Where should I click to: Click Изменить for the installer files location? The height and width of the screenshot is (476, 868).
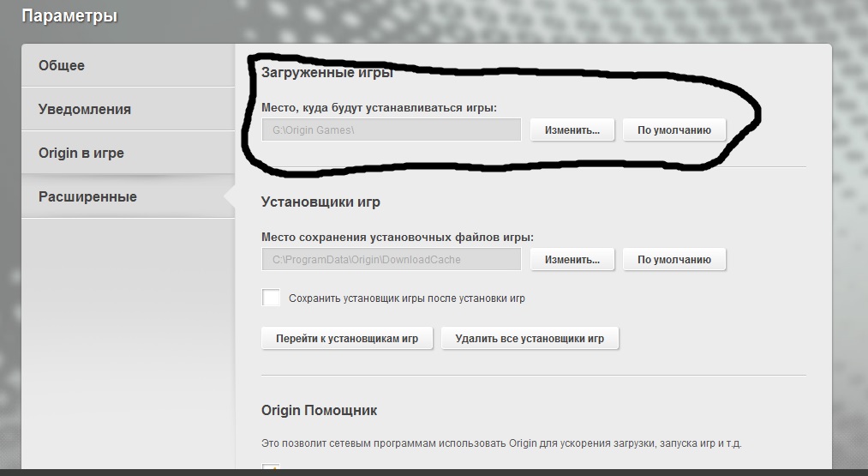(x=572, y=259)
